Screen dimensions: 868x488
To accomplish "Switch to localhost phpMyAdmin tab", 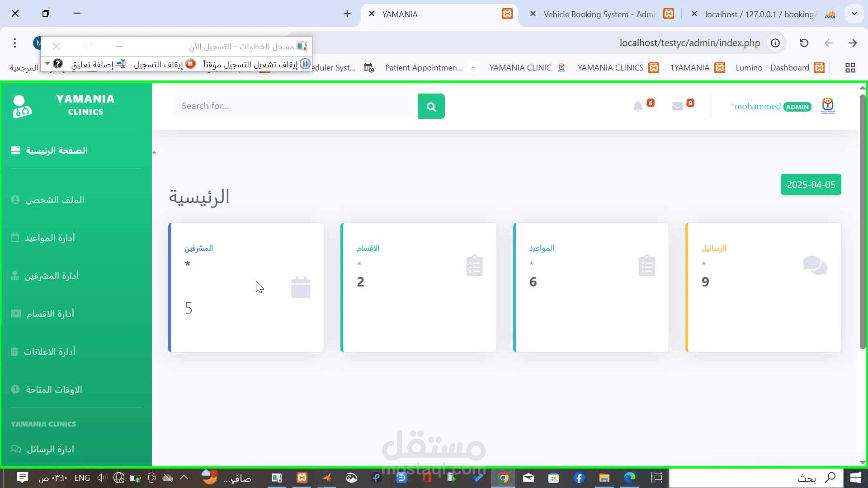I will 760,14.
